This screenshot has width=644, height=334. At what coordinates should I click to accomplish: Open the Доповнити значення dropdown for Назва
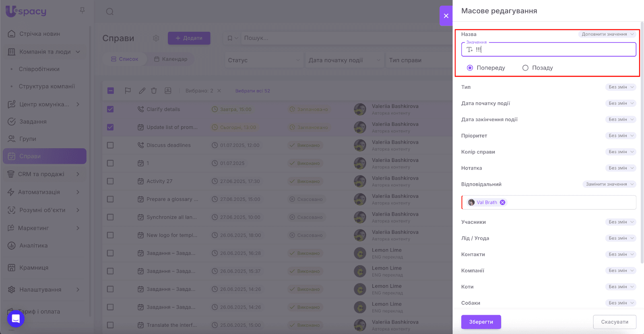[607, 34]
